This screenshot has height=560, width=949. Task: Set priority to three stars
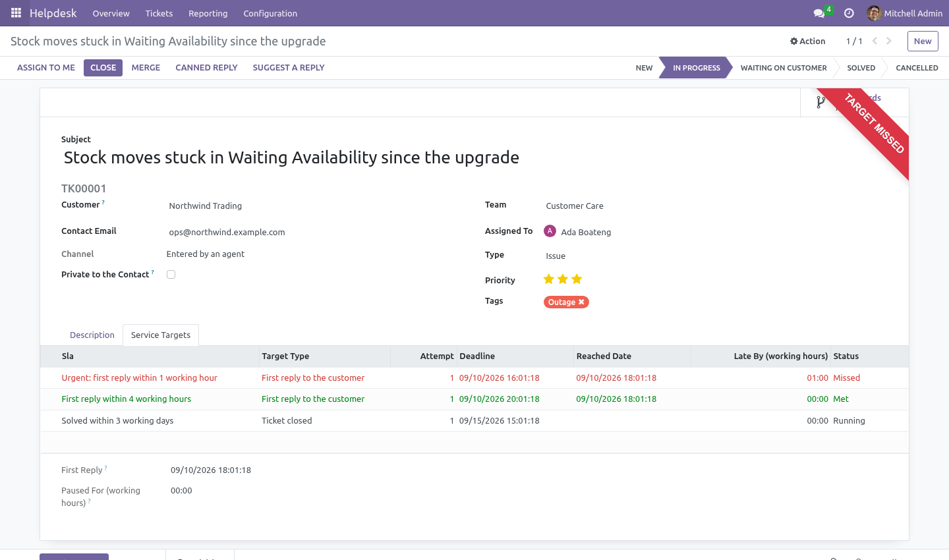(x=577, y=279)
